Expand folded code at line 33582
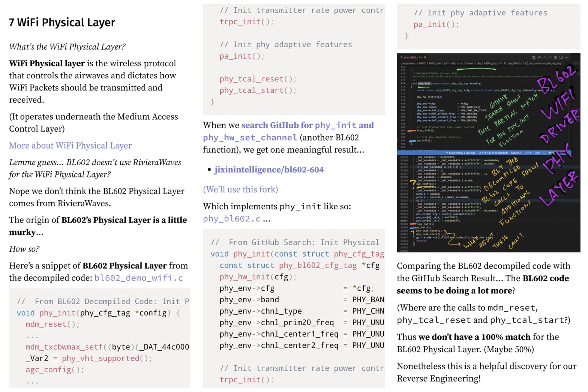Screen dimensions: 588x392 [411, 167]
